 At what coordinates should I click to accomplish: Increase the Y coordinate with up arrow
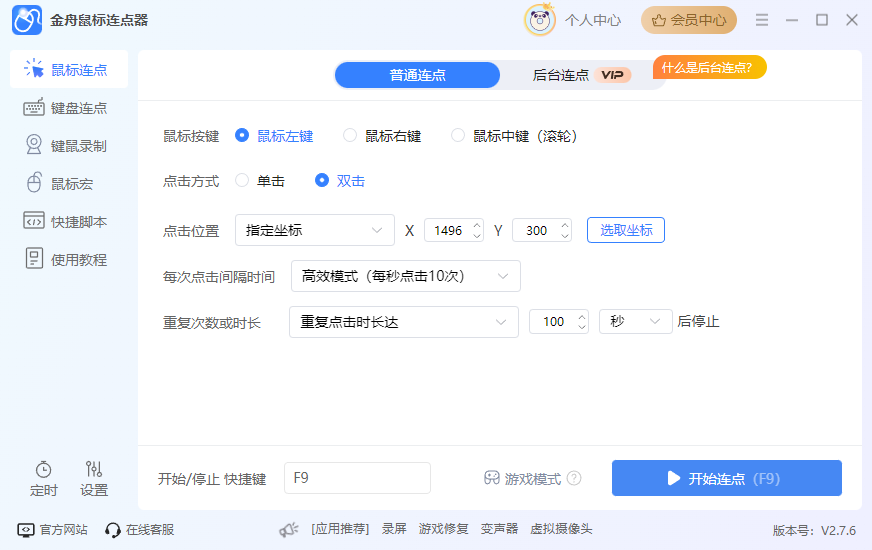[x=565, y=225]
